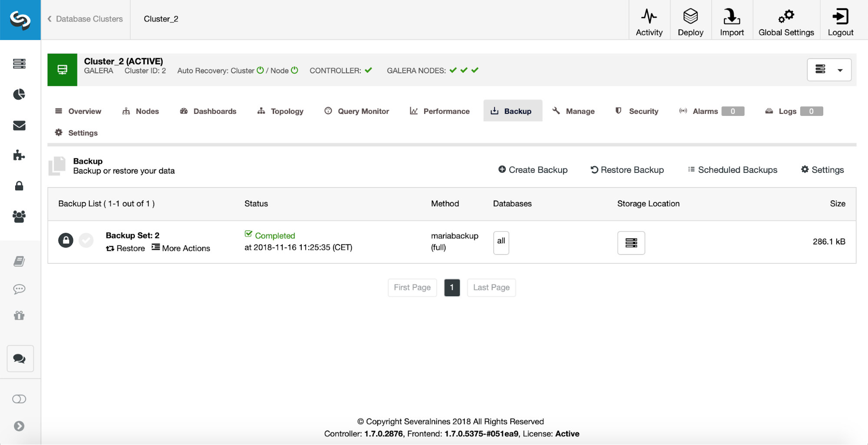Click the Backup Set 2 lock icon
The width and height of the screenshot is (868, 445).
(66, 240)
